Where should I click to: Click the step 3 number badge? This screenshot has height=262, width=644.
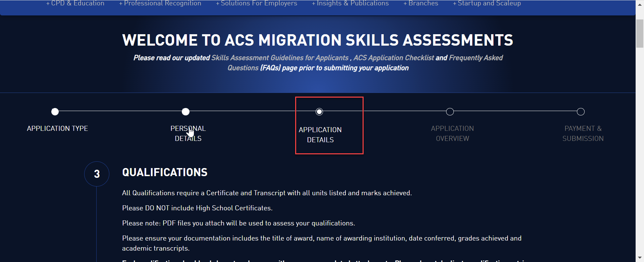tap(97, 174)
